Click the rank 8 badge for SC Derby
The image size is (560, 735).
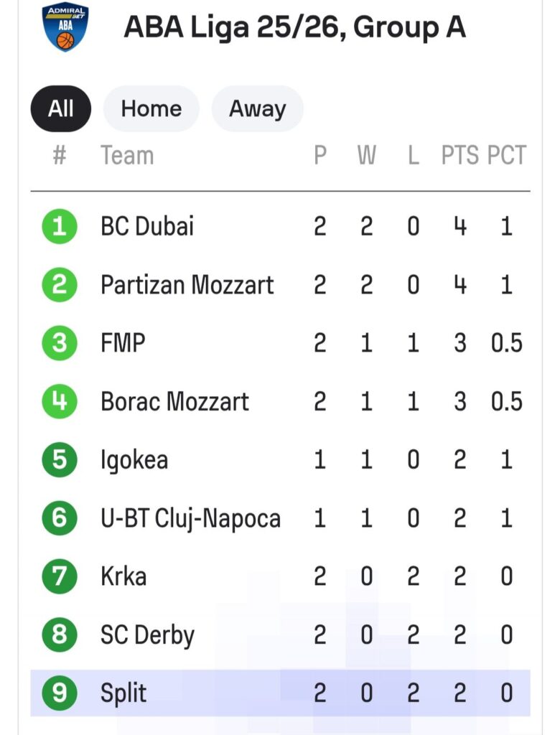click(60, 635)
